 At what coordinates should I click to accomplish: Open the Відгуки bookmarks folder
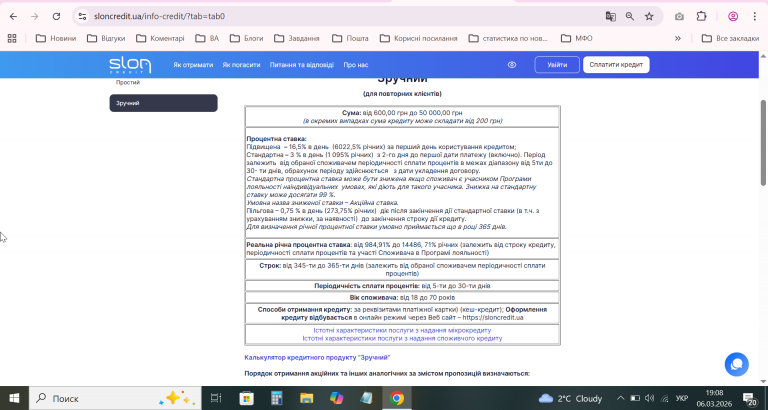(x=106, y=38)
